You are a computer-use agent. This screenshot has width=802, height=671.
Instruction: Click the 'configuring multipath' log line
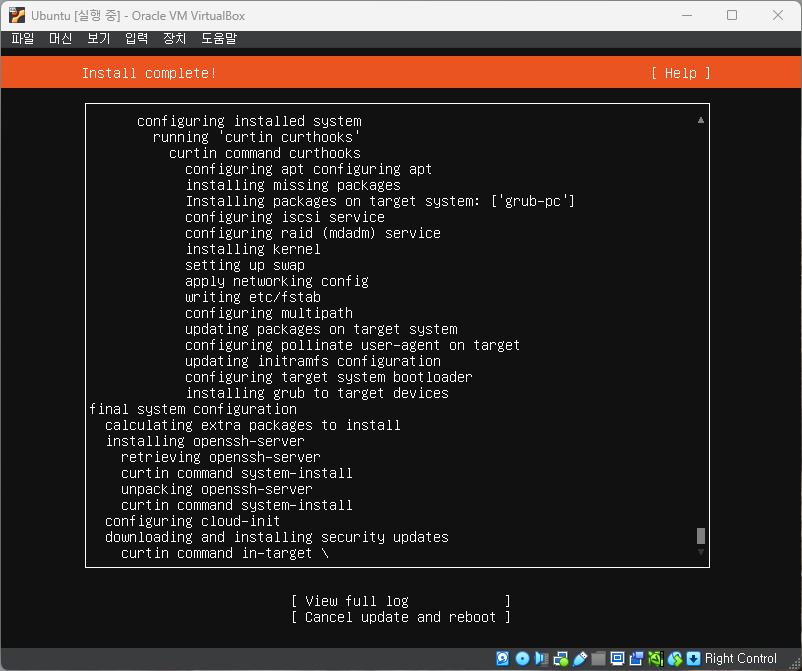coord(269,313)
